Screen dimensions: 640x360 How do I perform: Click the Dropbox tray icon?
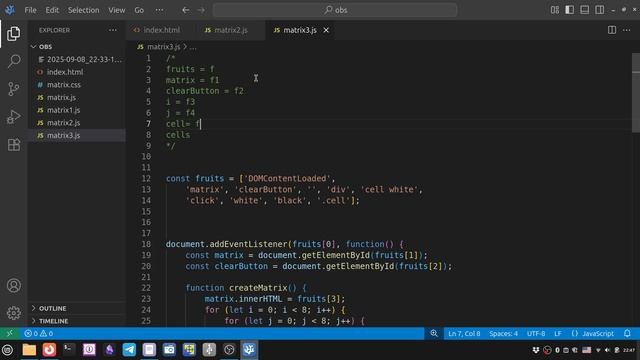tap(536, 350)
